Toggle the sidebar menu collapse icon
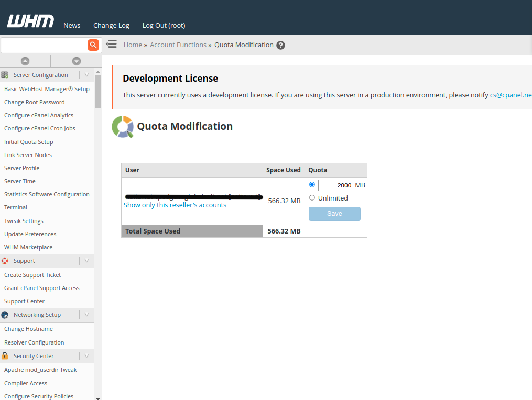 tap(111, 44)
